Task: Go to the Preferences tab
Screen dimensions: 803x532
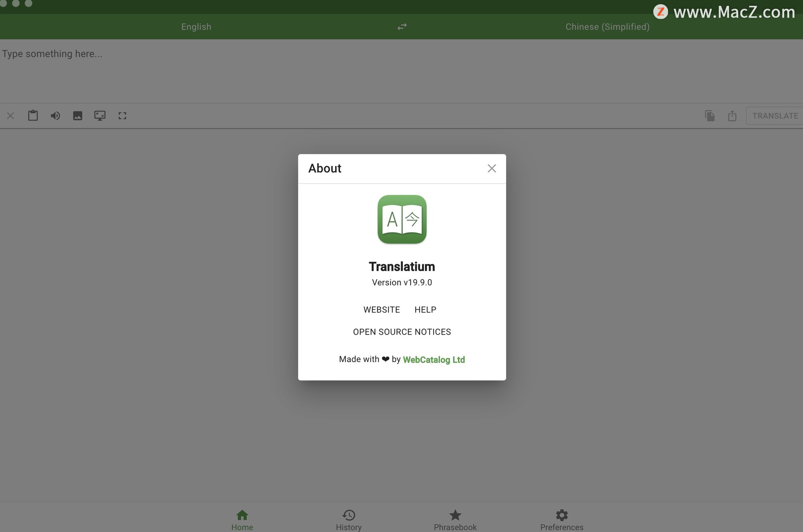Action: [x=562, y=520]
